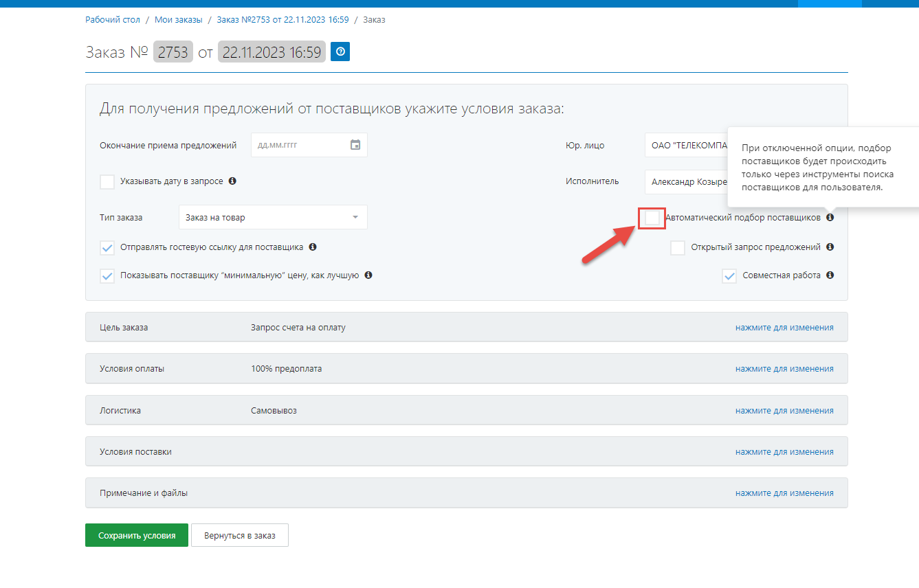The image size is (919, 588).
Task: Open 'Мои заказы' breadcrumb link
Action: [x=179, y=20]
